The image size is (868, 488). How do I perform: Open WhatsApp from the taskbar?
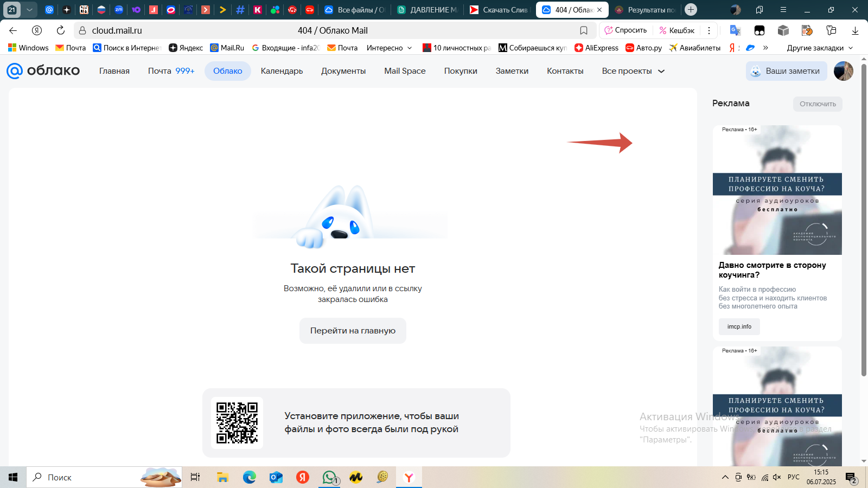click(329, 477)
